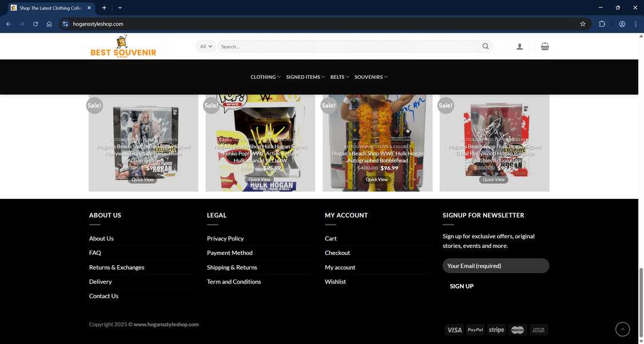Open the Wishlist link

click(x=335, y=281)
